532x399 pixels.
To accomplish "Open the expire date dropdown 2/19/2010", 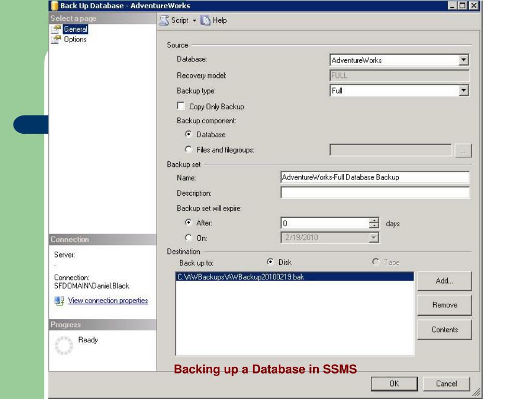I will click(373, 238).
